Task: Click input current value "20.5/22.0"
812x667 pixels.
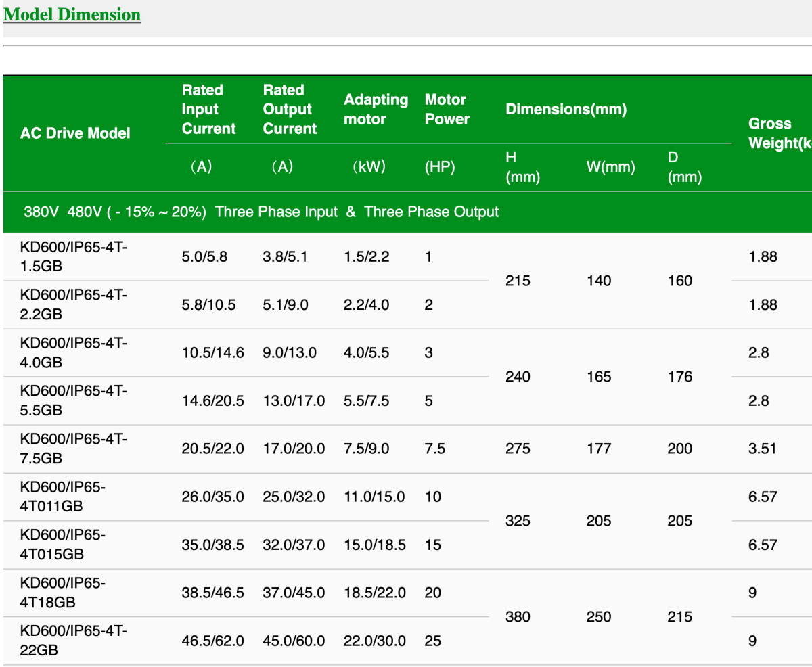Action: 213,448
